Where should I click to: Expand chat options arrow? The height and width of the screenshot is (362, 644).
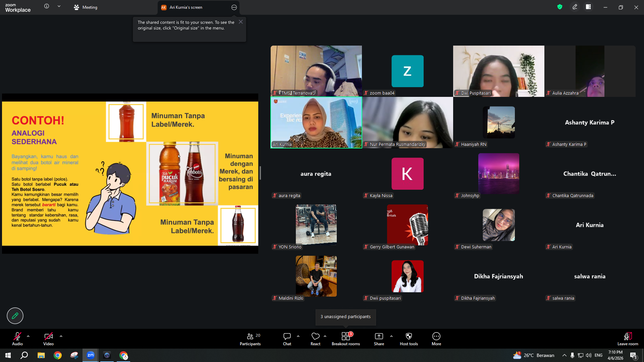298,336
